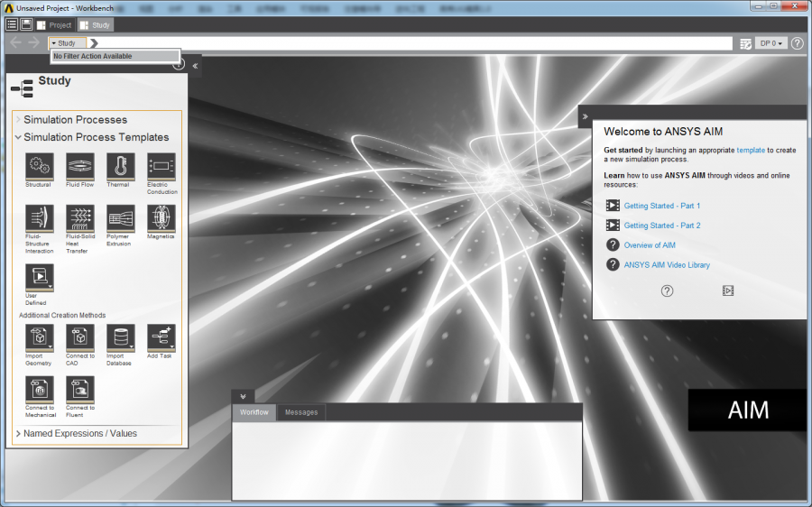Select the Workflow tab
The image size is (812, 507).
[x=254, y=412]
